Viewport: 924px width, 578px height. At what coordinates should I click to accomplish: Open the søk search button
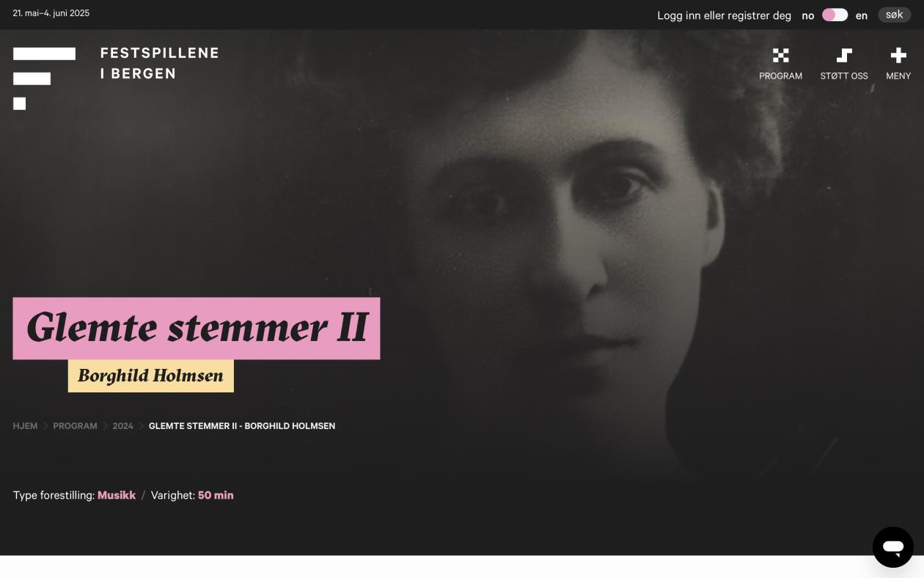click(894, 15)
